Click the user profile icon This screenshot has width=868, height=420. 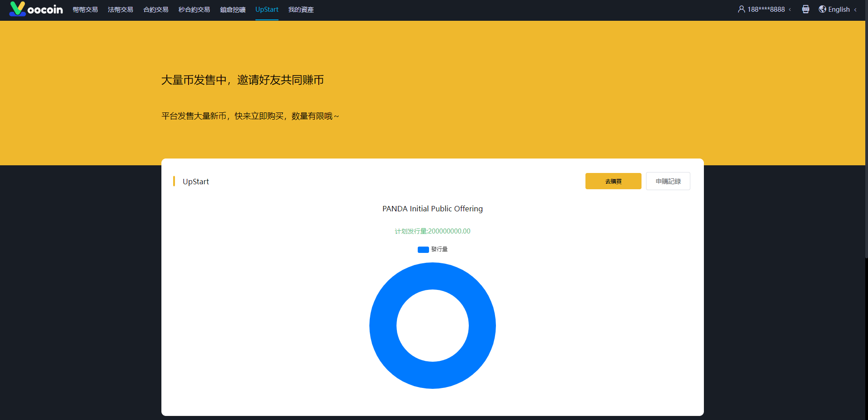[x=741, y=9]
